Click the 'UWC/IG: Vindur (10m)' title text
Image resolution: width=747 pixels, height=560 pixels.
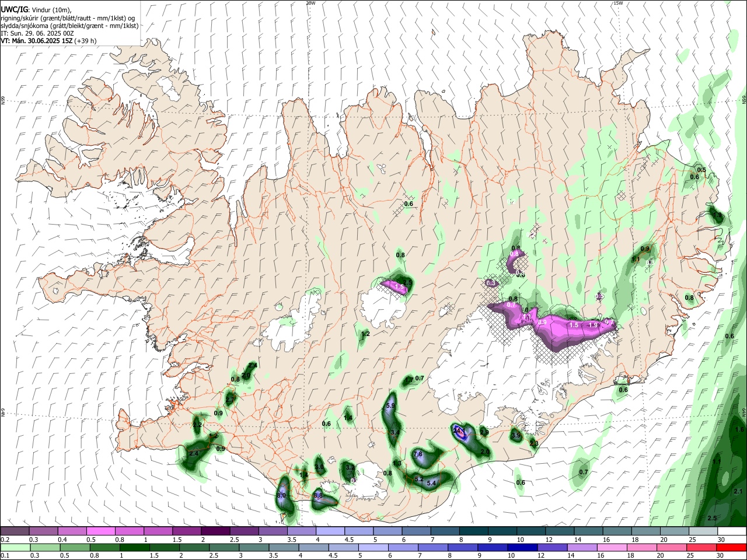36,9
